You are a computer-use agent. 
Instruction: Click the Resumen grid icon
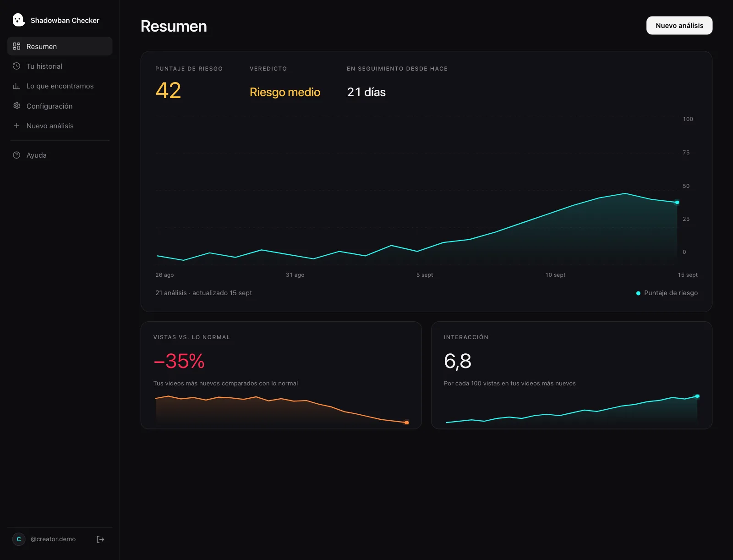(x=16, y=46)
